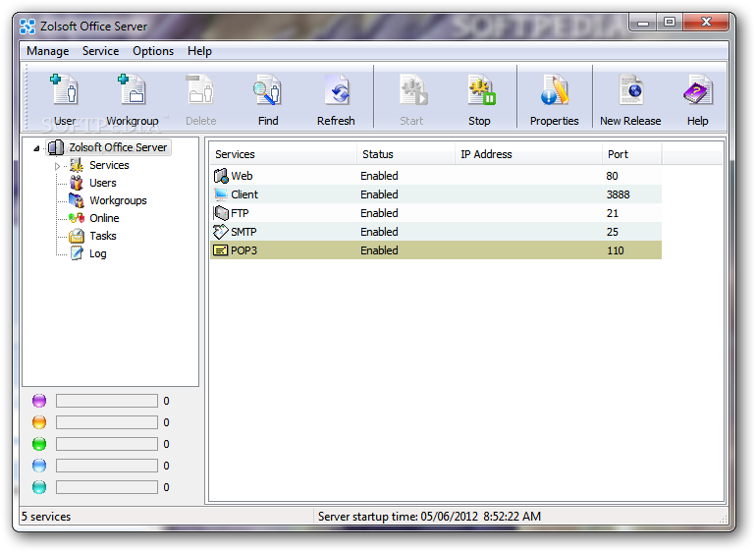This screenshot has width=756, height=552.
Task: Click port 3888 in the Client row
Action: point(619,194)
